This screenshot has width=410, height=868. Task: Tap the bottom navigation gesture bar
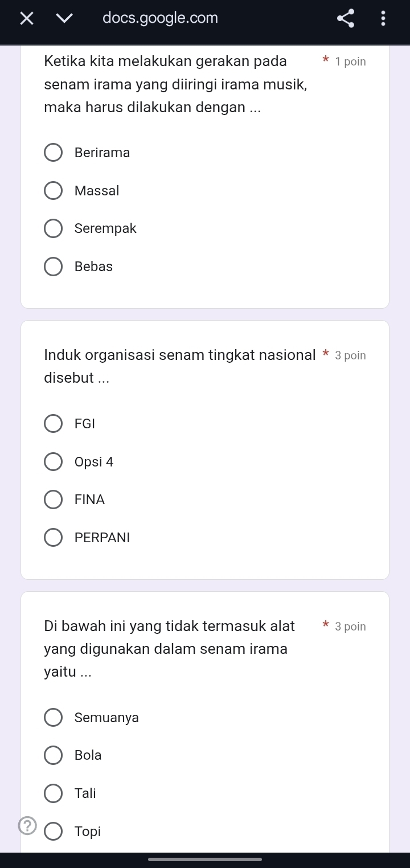tap(205, 859)
